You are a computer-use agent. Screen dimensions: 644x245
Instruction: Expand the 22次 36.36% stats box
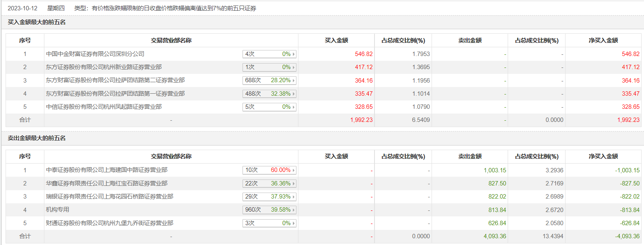click(269, 183)
